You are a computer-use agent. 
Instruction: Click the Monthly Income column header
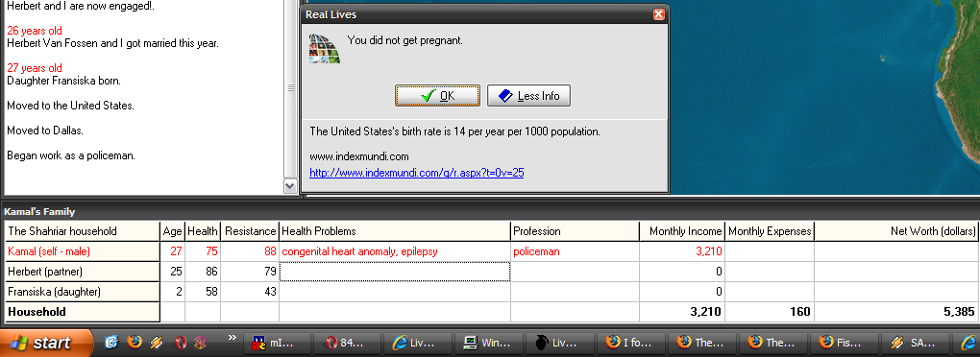coord(682,231)
